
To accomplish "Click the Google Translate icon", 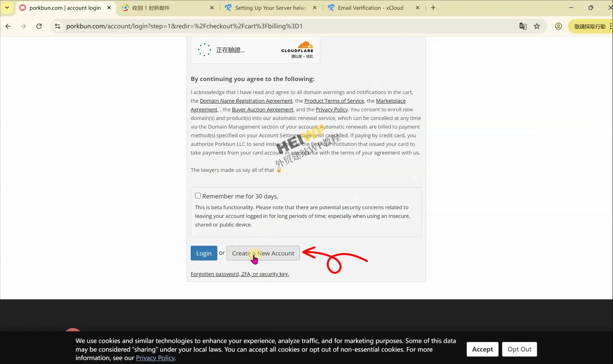I will pyautogui.click(x=523, y=26).
